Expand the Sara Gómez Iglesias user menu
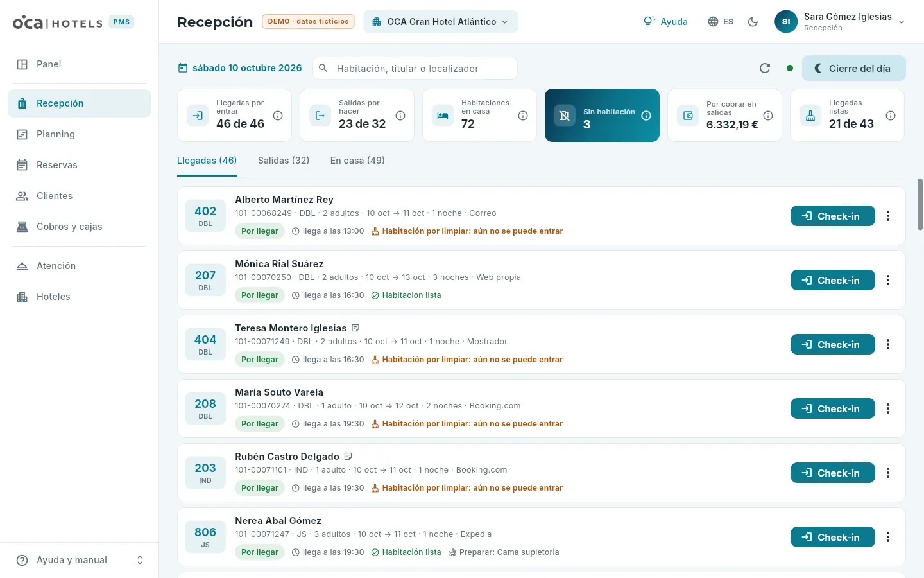 point(841,22)
